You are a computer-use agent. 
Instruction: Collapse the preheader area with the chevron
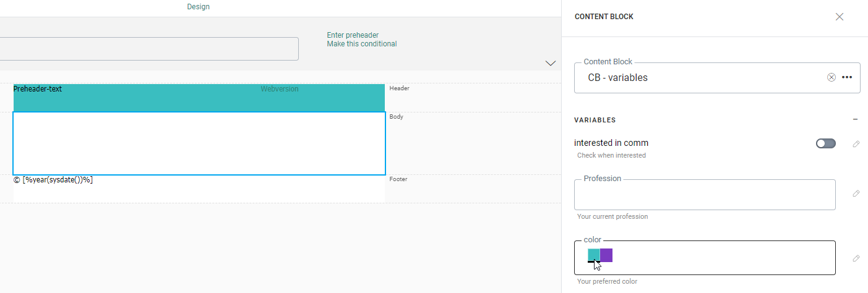click(x=550, y=63)
